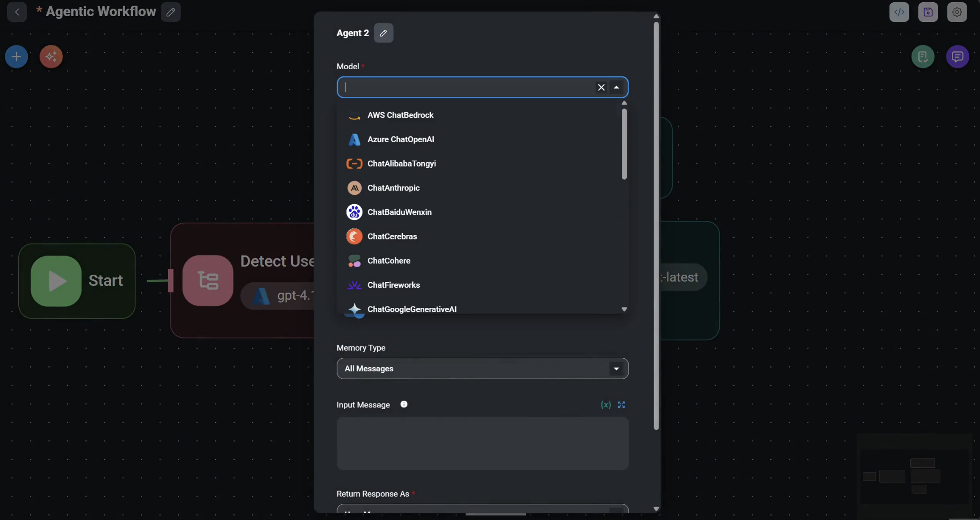Open the Memory Type dropdown
Viewport: 980px width, 520px height.
pyautogui.click(x=482, y=369)
